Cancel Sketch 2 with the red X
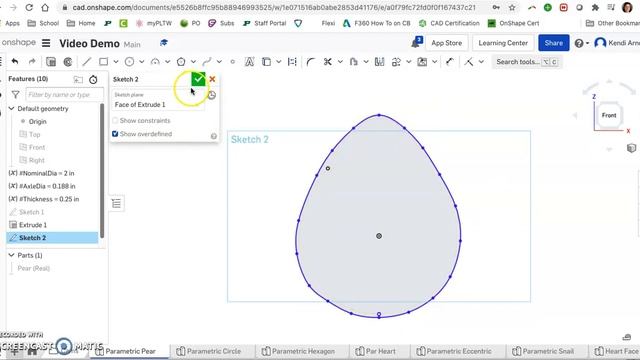Screen dimensions: 640x360 coord(212,79)
